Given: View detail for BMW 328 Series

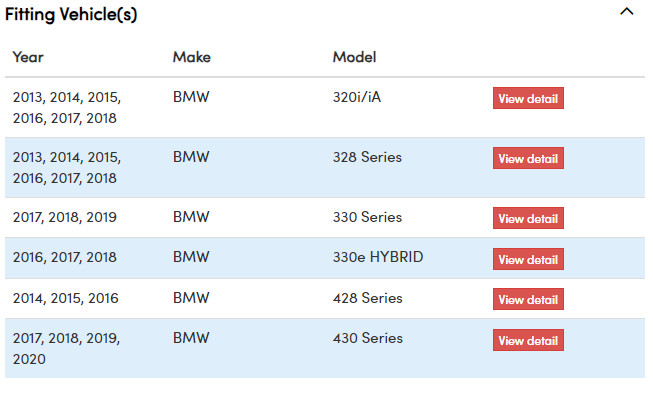Looking at the screenshot, I should click(528, 158).
